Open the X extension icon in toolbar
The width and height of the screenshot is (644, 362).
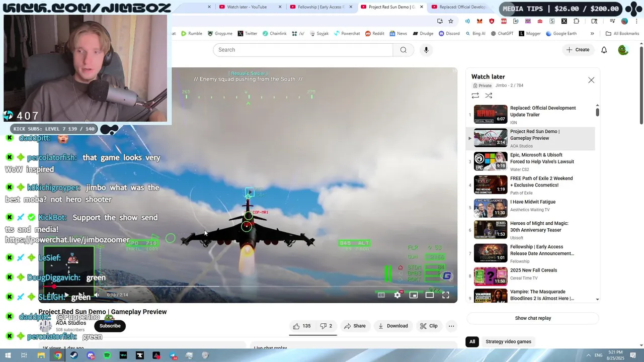click(x=564, y=21)
